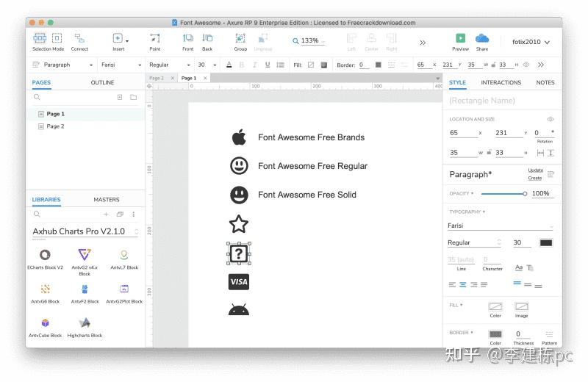This screenshot has width=588, height=382.
Task: Click the add library plus icon
Action: point(106,214)
